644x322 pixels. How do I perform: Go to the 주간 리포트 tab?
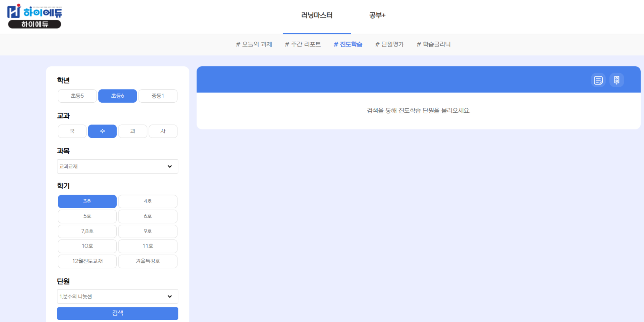(x=303, y=44)
